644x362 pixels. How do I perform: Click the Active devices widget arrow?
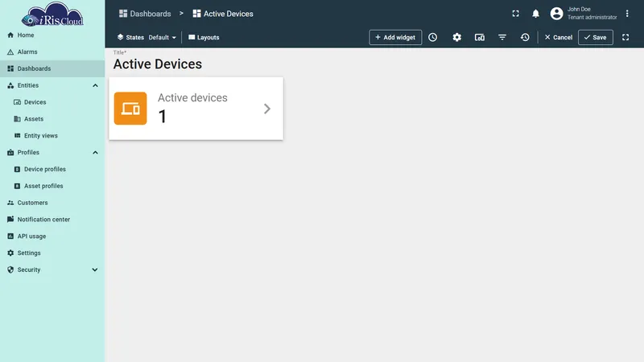267,109
